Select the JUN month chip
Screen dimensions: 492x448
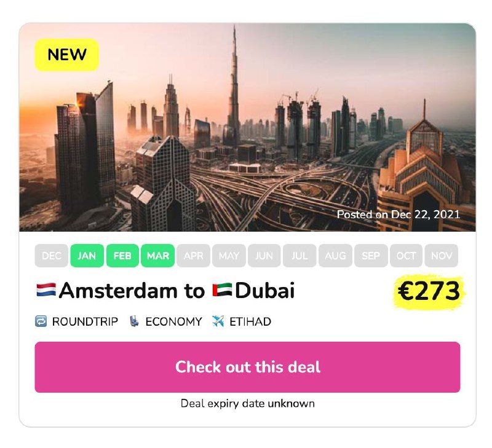coord(264,256)
